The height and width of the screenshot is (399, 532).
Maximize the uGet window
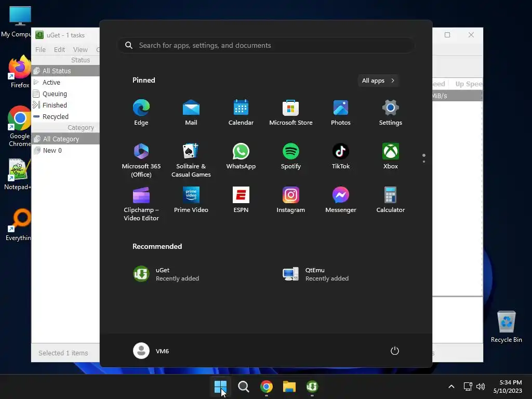[x=447, y=35]
